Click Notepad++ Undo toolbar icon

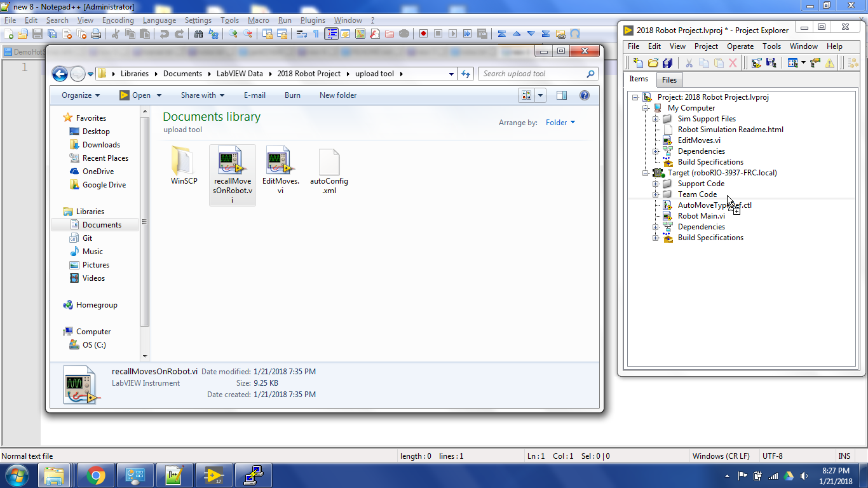click(x=165, y=34)
